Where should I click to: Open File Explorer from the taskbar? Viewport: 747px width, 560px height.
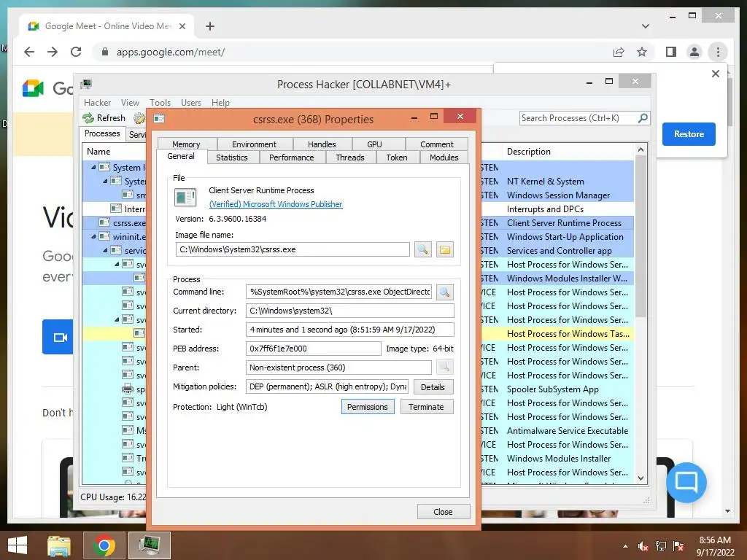point(59,545)
